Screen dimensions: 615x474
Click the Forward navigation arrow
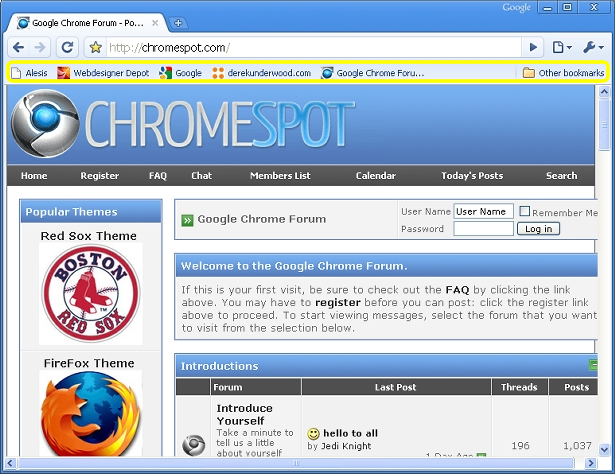[x=41, y=47]
